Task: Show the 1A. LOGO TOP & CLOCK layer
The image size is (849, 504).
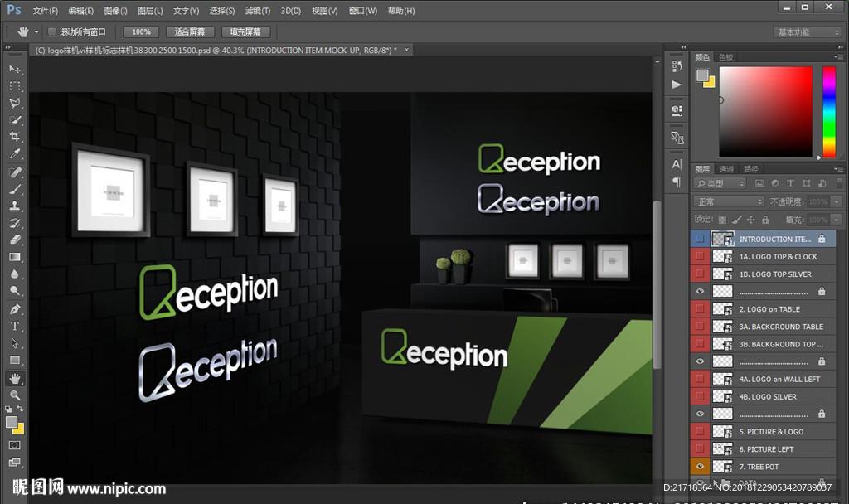Action: pyautogui.click(x=700, y=256)
